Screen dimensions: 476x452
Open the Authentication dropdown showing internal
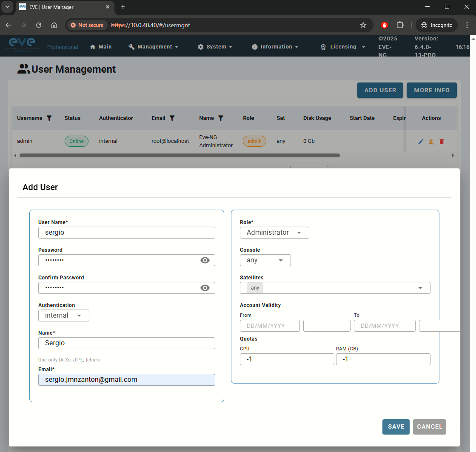(x=64, y=316)
